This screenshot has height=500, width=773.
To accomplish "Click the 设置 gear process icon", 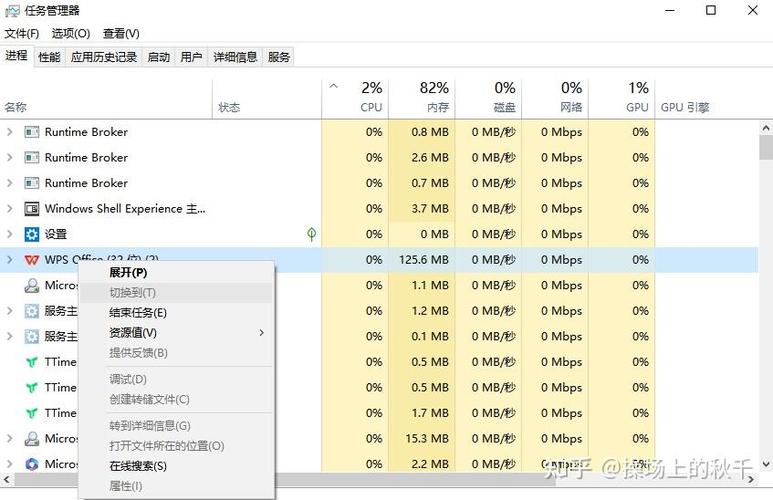I will [32, 234].
